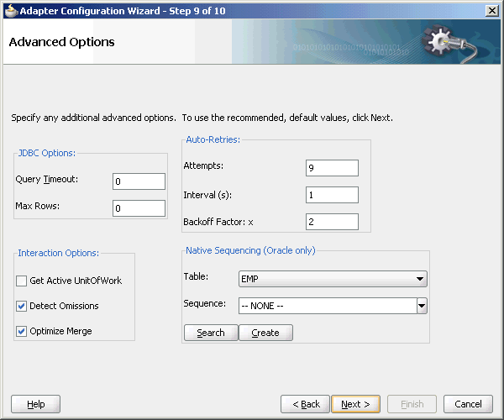This screenshot has width=504, height=420.
Task: Click into the Sequence combo box text
Action: pos(328,306)
